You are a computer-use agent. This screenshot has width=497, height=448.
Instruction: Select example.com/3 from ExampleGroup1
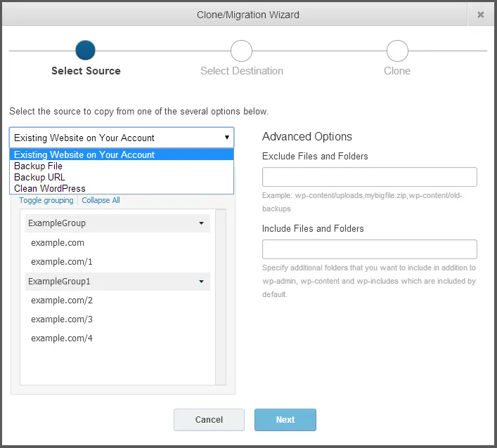point(62,319)
